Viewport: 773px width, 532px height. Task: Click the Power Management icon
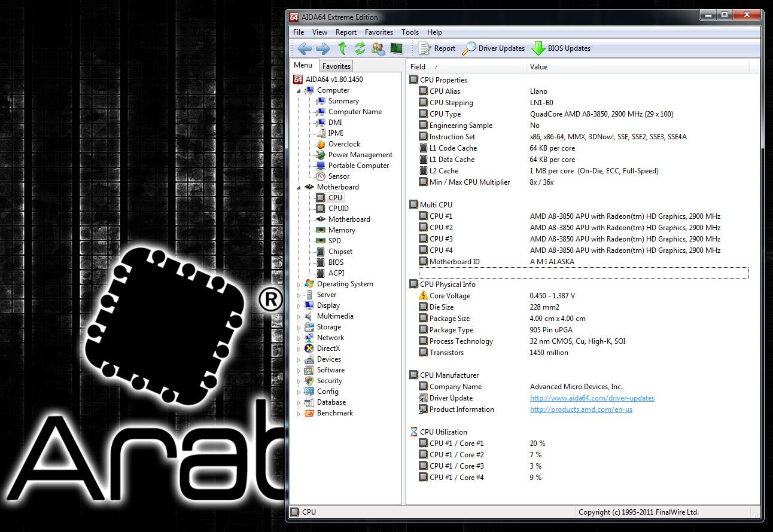[x=321, y=155]
